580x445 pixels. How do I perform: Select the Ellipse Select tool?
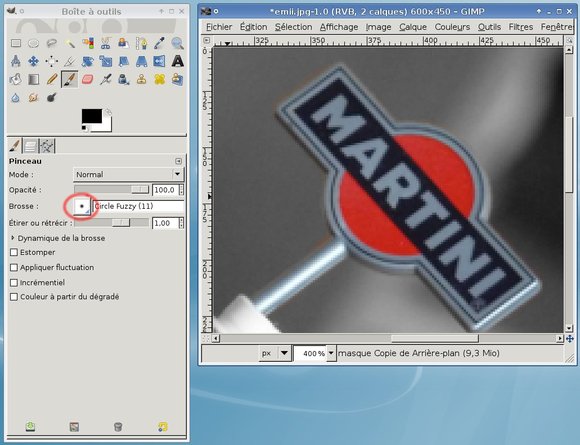point(34,43)
